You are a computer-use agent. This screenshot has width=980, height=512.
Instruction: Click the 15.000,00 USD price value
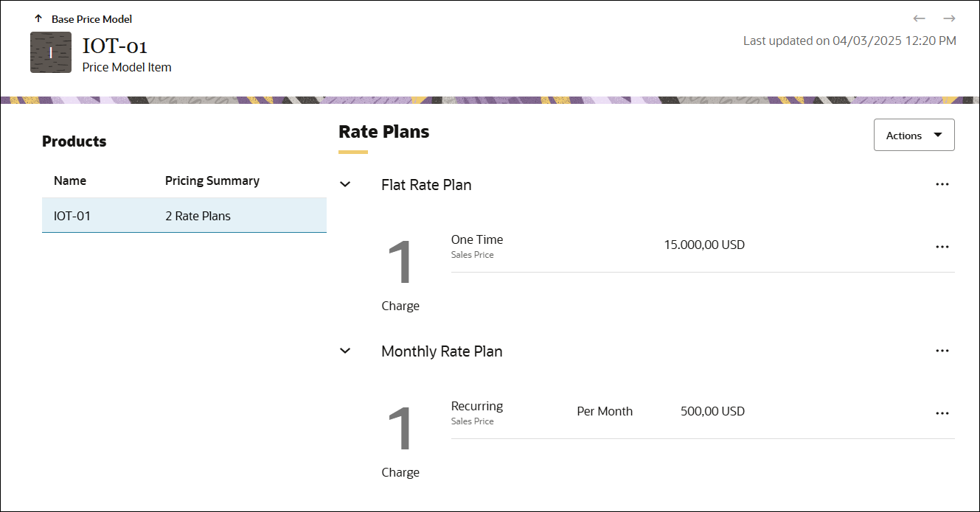point(704,245)
